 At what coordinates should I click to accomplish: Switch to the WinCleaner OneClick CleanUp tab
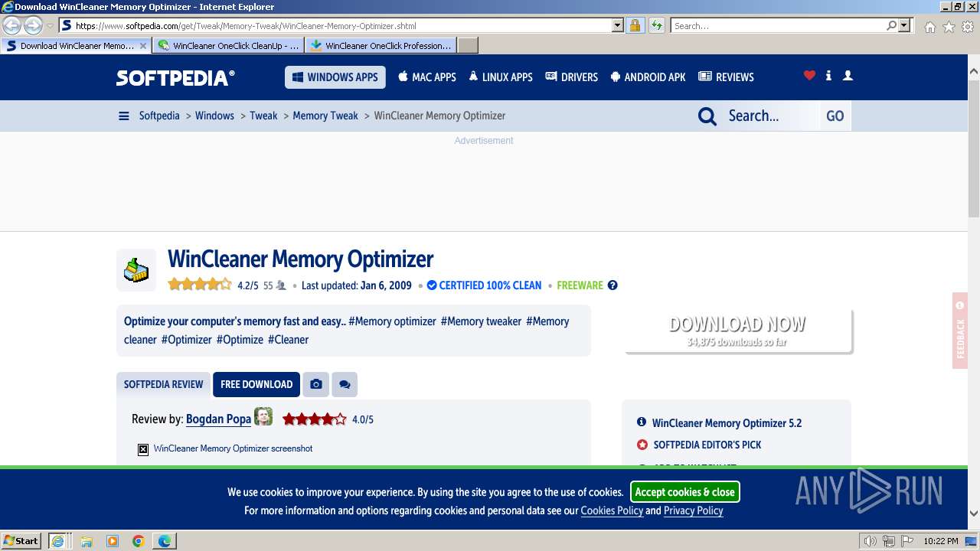(229, 46)
